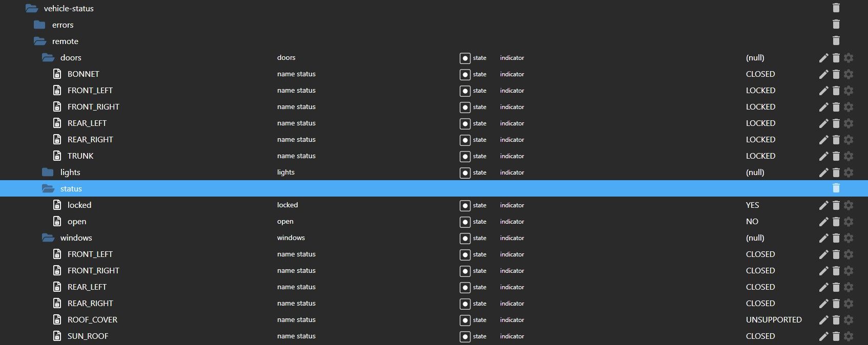Edit the doors folder object
The height and width of the screenshot is (345, 868).
pos(823,58)
